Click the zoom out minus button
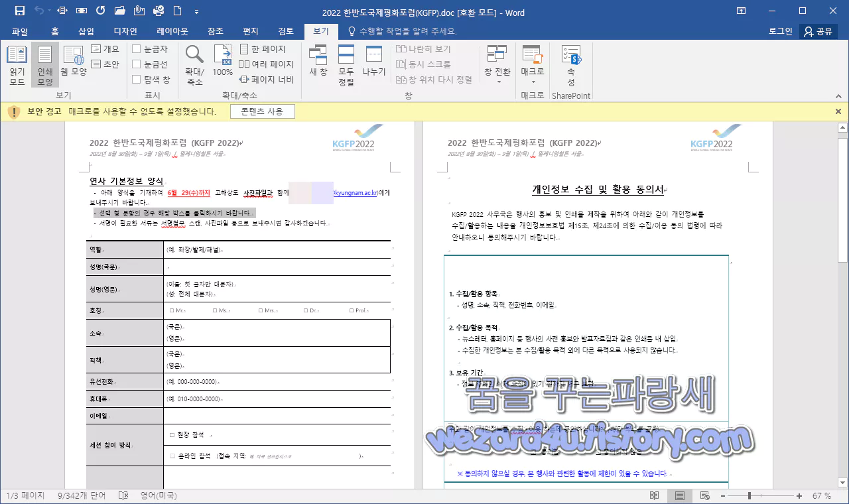 tap(722, 496)
